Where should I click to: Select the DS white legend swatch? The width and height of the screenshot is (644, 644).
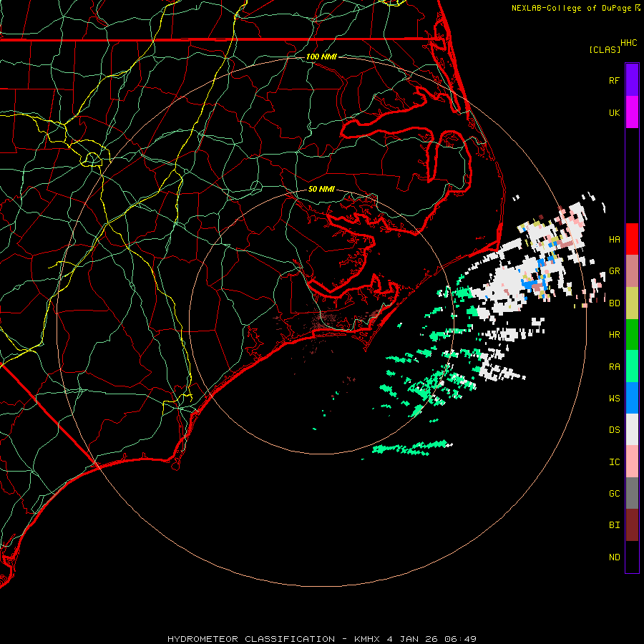[632, 429]
